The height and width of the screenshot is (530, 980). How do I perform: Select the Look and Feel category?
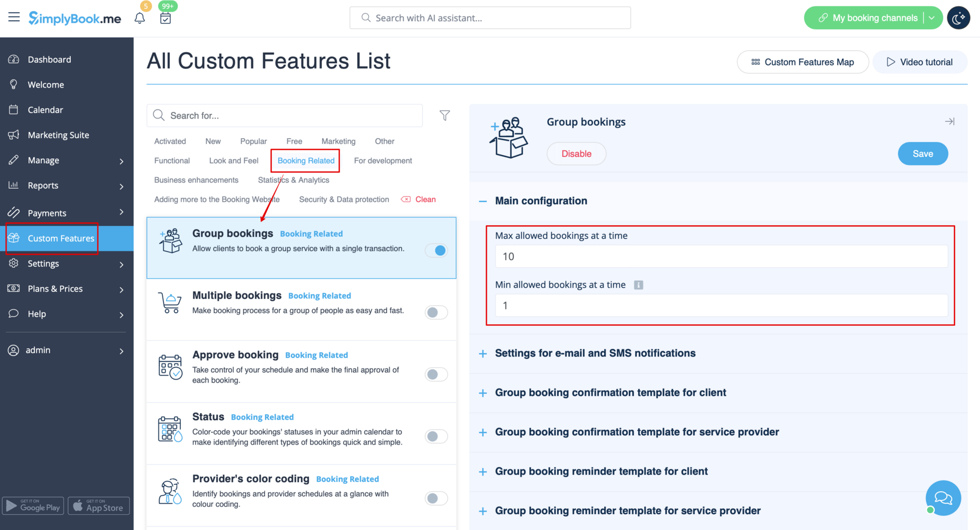pos(233,160)
